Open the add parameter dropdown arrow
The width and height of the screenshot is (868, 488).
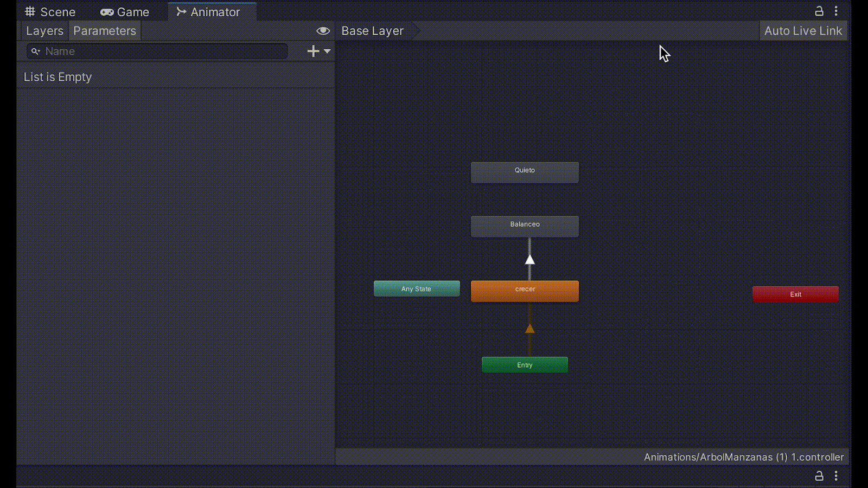pos(327,51)
